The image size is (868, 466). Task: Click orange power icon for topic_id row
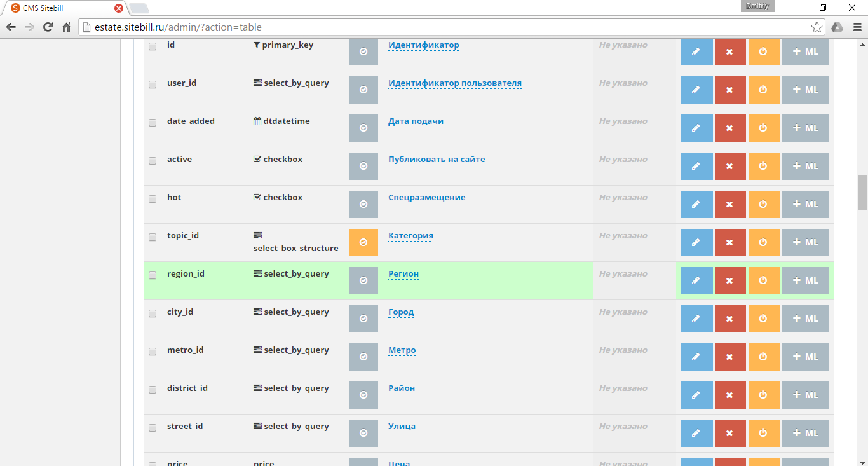764,243
